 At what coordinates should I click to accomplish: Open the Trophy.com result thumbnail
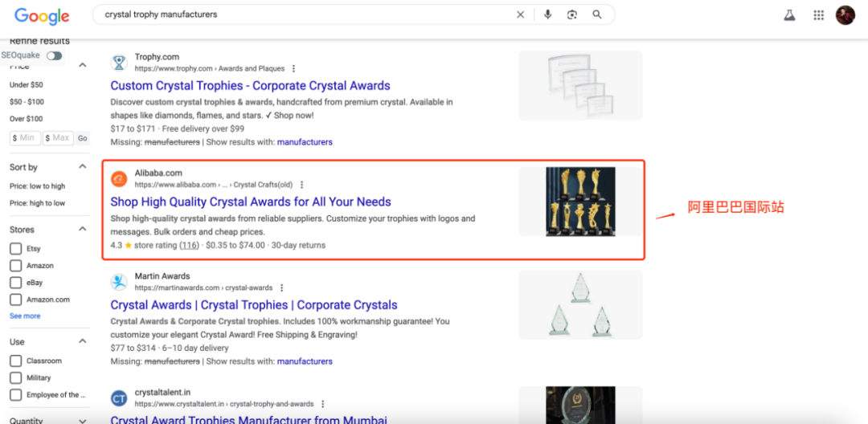pos(581,86)
